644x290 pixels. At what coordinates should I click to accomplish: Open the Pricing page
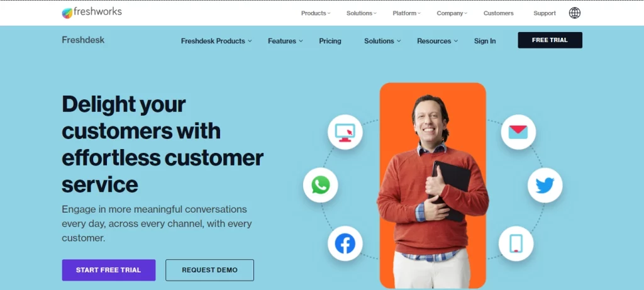(x=330, y=41)
